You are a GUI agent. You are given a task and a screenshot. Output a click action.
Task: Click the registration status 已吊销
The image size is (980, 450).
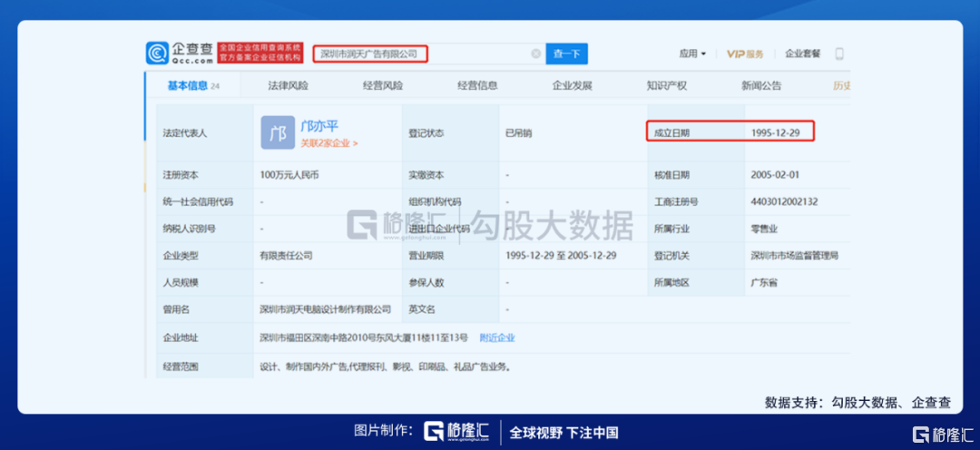click(519, 132)
